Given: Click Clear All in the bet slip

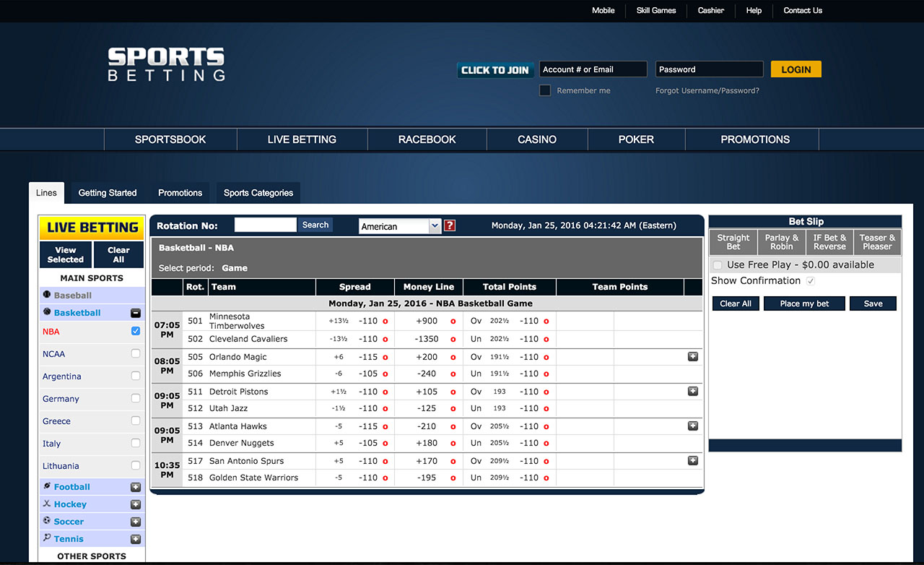Looking at the screenshot, I should tap(736, 303).
